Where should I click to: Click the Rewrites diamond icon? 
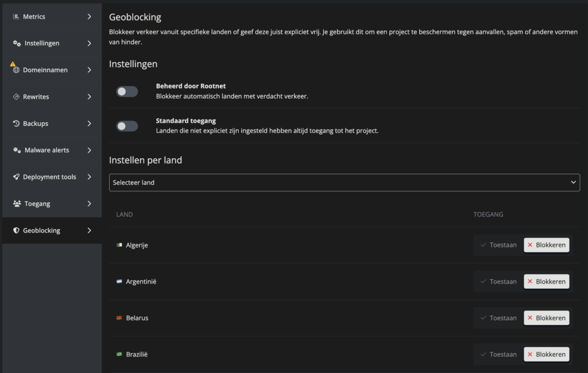click(x=16, y=97)
